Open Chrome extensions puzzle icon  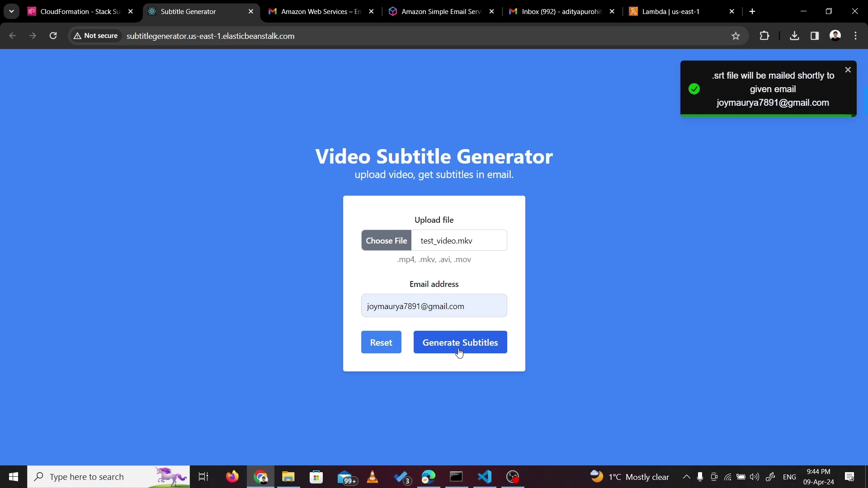(x=764, y=36)
